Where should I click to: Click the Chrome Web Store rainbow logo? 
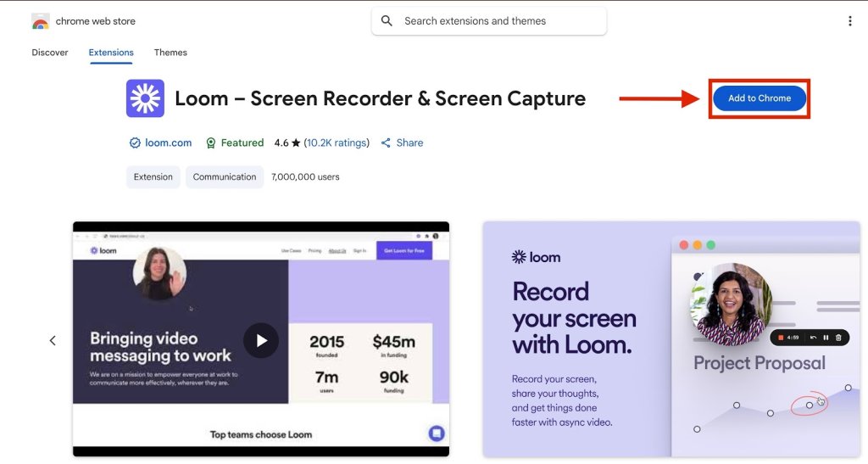[41, 21]
